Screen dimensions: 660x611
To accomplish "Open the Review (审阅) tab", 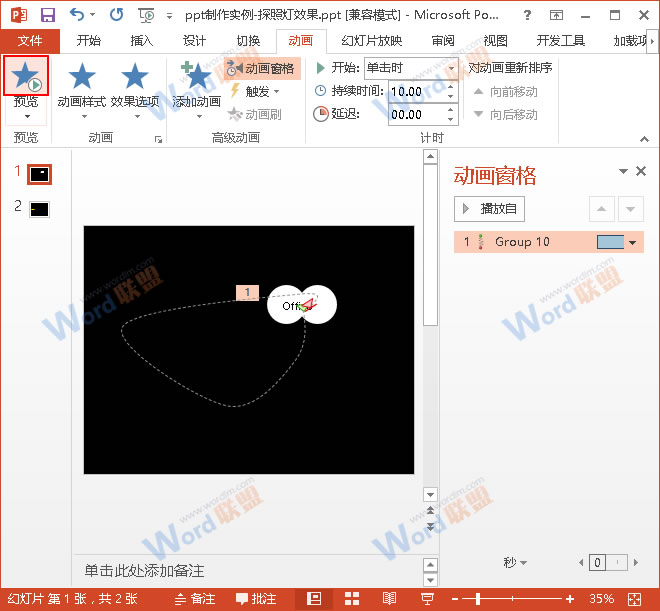I will [x=443, y=41].
